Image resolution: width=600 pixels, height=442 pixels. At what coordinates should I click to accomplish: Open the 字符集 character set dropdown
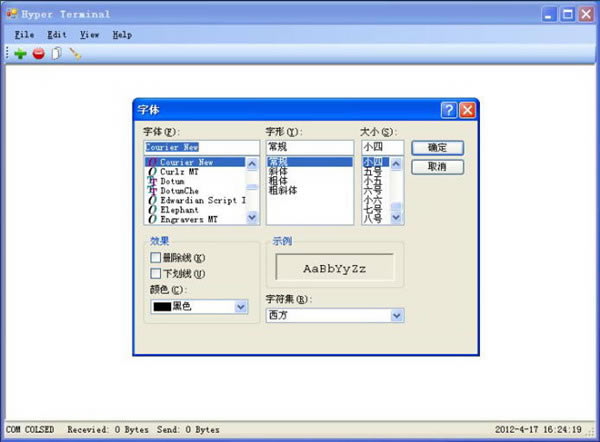click(397, 315)
